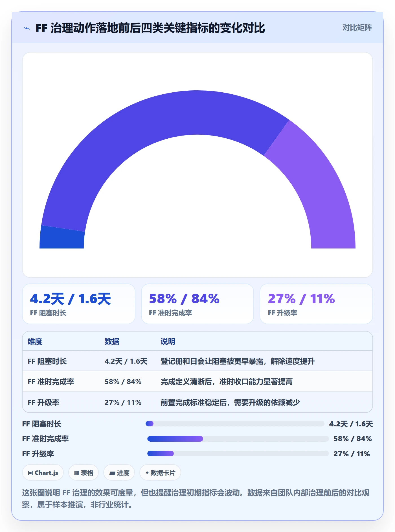Viewport: 395px width, 532px height.
Task: Click the FF 准时完成率 progress bar
Action: pos(238,439)
